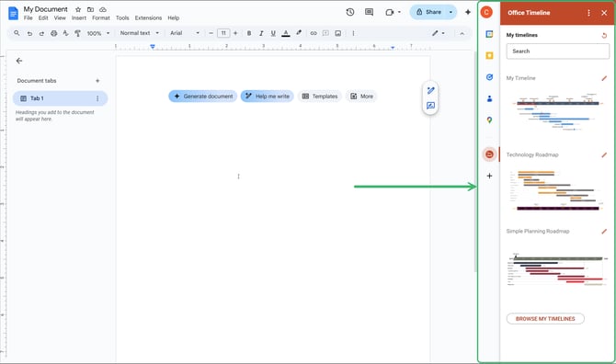Open the Normal text style dropdown
The width and height of the screenshot is (616, 364).
point(140,33)
